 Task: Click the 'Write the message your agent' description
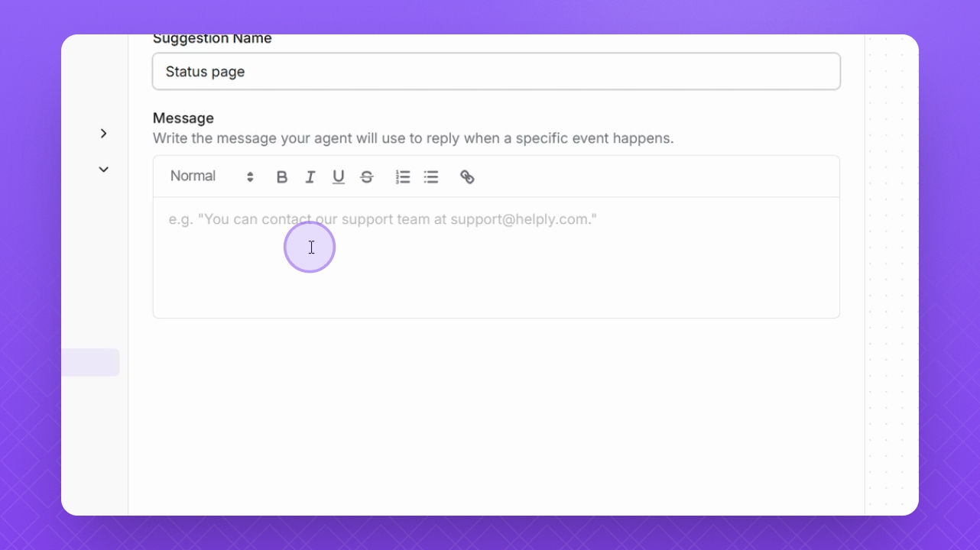(x=413, y=138)
